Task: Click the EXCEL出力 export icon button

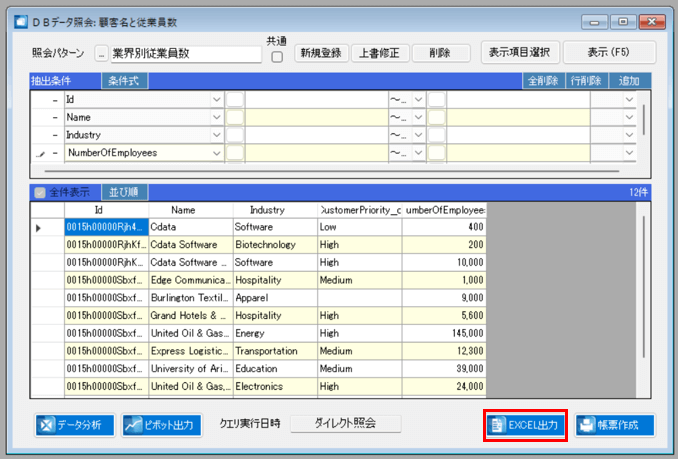Action: pyautogui.click(x=525, y=425)
